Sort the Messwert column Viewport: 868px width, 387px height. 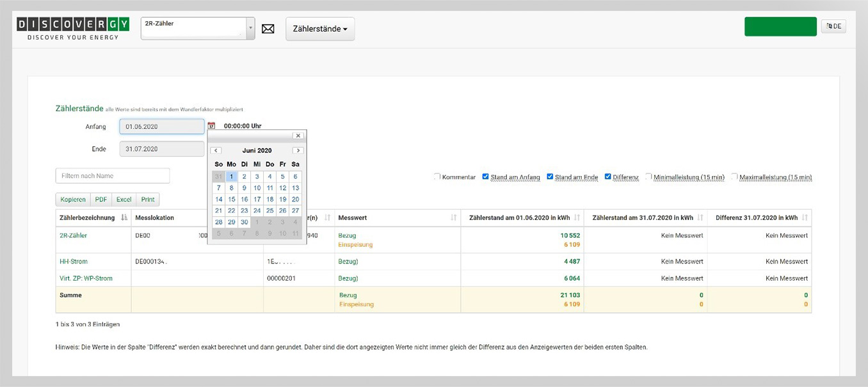pos(453,218)
